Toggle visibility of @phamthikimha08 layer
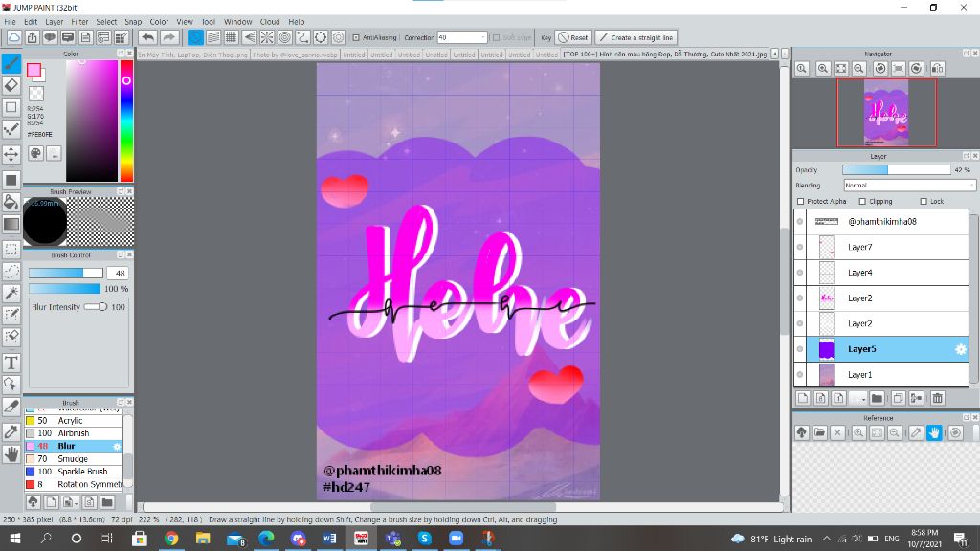This screenshot has height=551, width=980. [x=800, y=222]
